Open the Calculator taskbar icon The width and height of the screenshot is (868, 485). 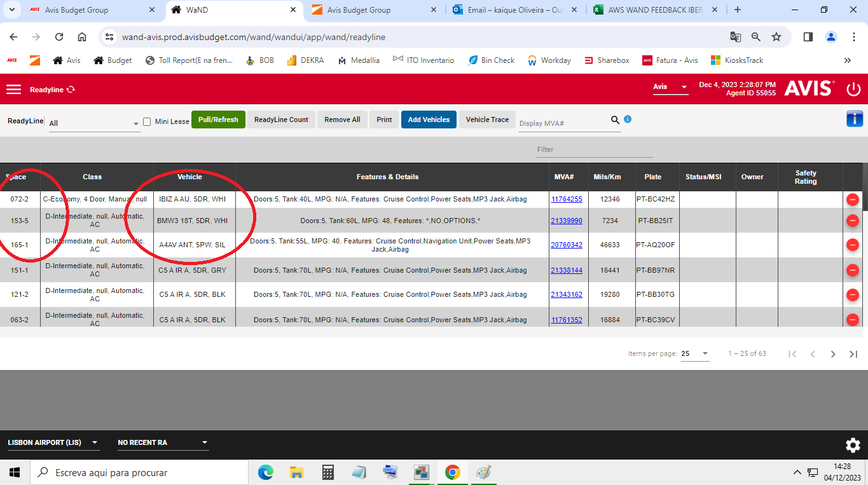tap(328, 472)
